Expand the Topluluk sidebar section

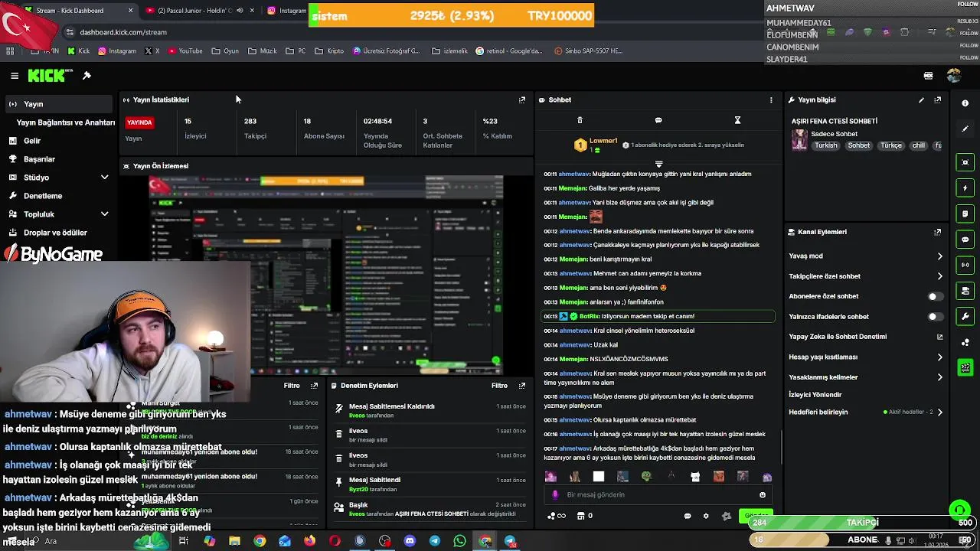click(x=104, y=214)
